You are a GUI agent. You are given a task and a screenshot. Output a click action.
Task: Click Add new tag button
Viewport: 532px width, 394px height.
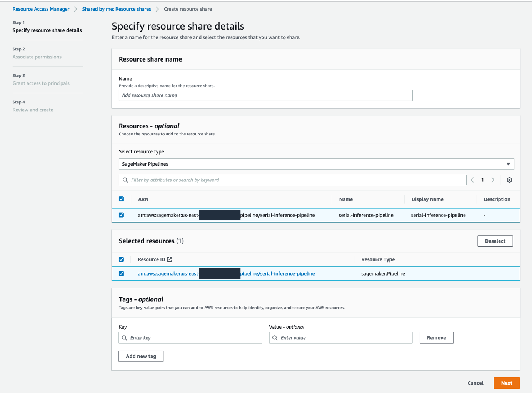141,356
